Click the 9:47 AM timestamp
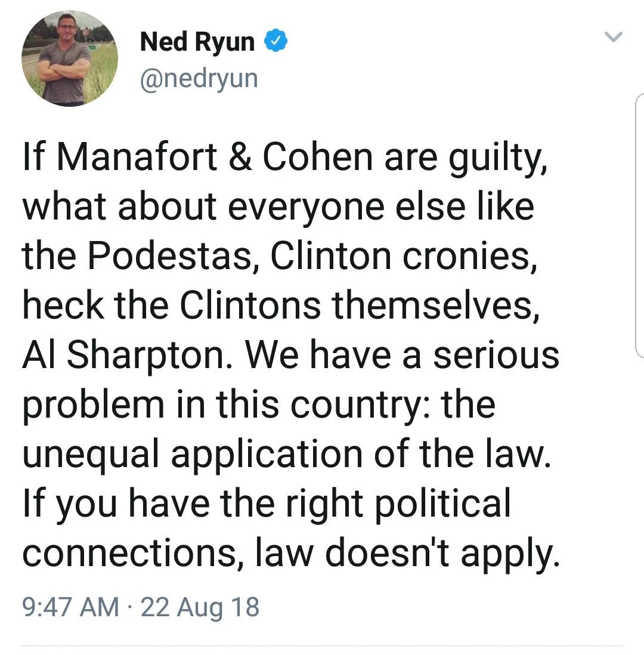644x655 pixels. [70, 607]
